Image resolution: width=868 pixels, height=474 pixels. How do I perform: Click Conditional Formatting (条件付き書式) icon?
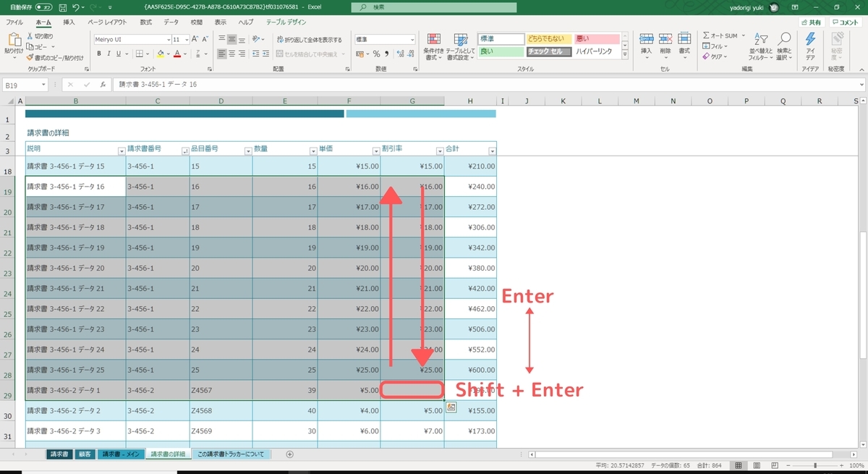[x=433, y=38]
